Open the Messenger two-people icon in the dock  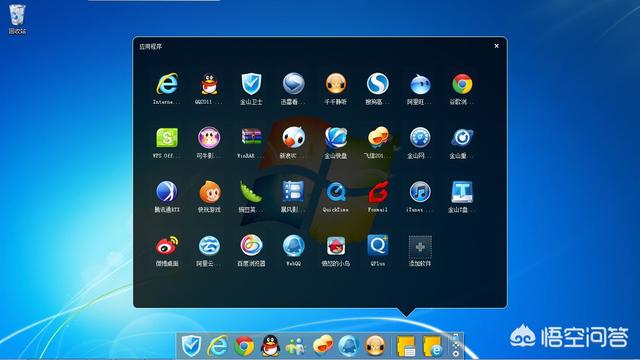click(x=296, y=347)
